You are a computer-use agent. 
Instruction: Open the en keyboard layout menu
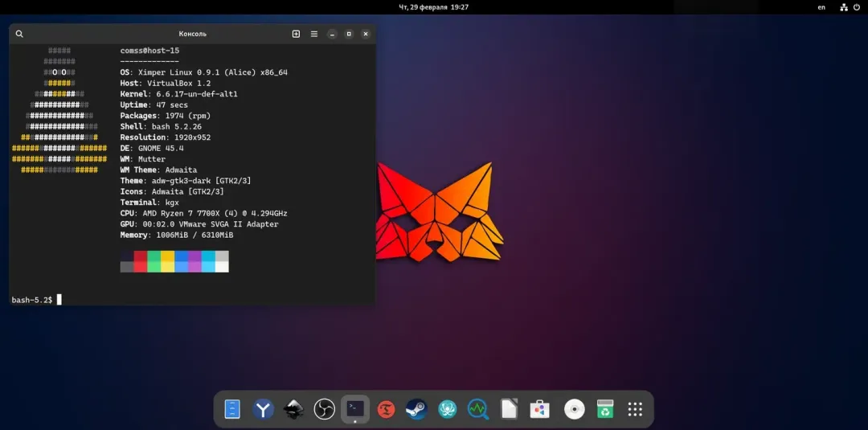(821, 7)
